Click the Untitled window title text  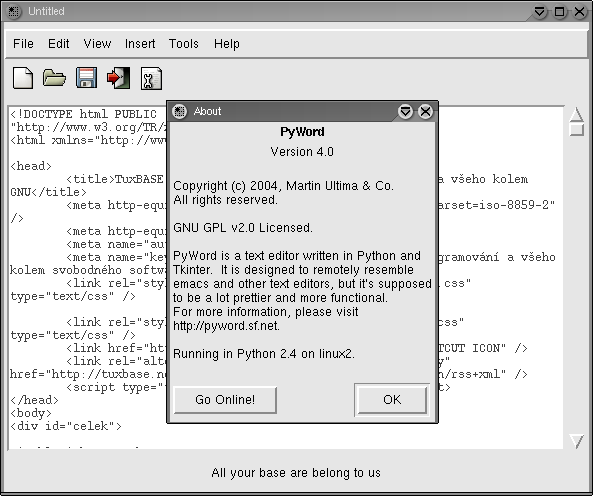[x=46, y=11]
